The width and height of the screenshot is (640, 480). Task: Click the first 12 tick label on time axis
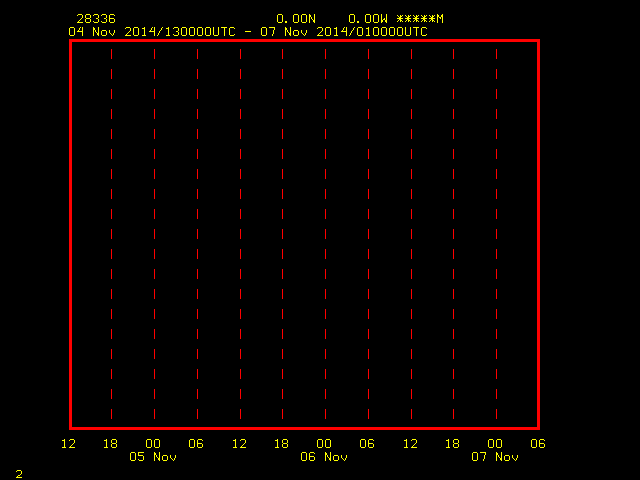[x=68, y=444]
